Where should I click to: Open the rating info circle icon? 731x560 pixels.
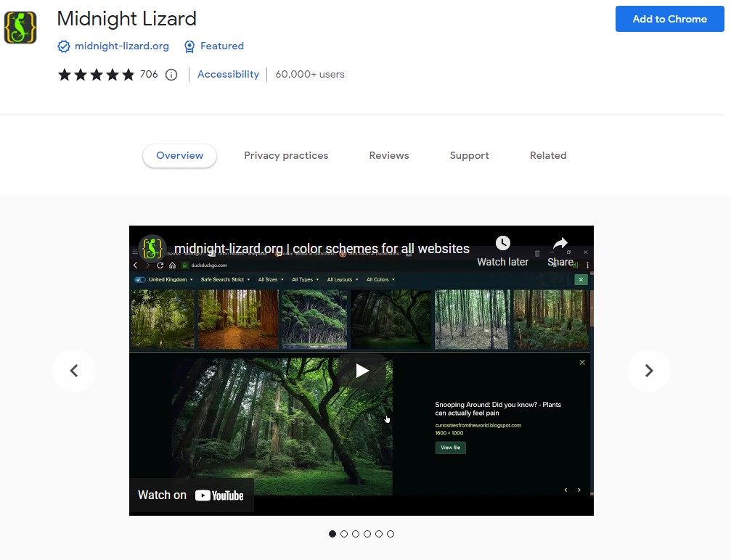pos(171,75)
